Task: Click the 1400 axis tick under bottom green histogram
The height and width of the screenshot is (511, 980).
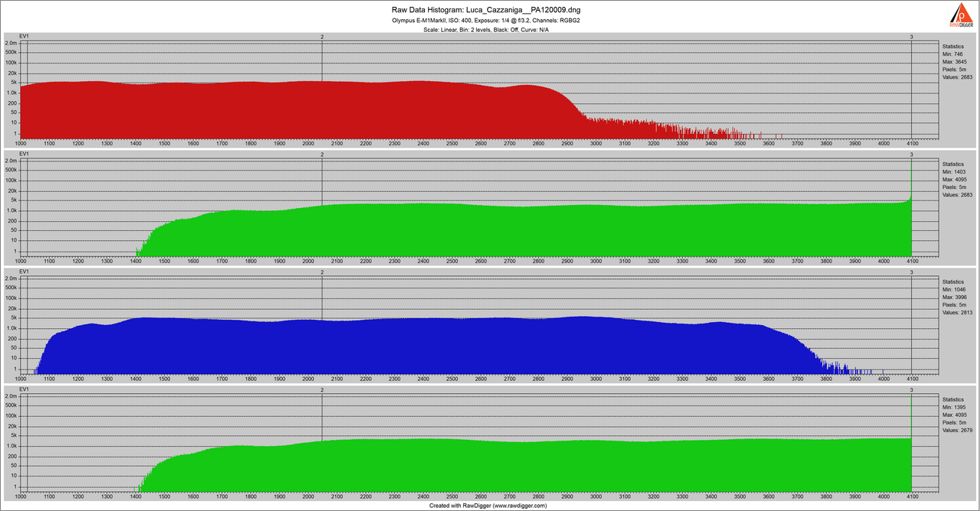Action: (x=136, y=495)
